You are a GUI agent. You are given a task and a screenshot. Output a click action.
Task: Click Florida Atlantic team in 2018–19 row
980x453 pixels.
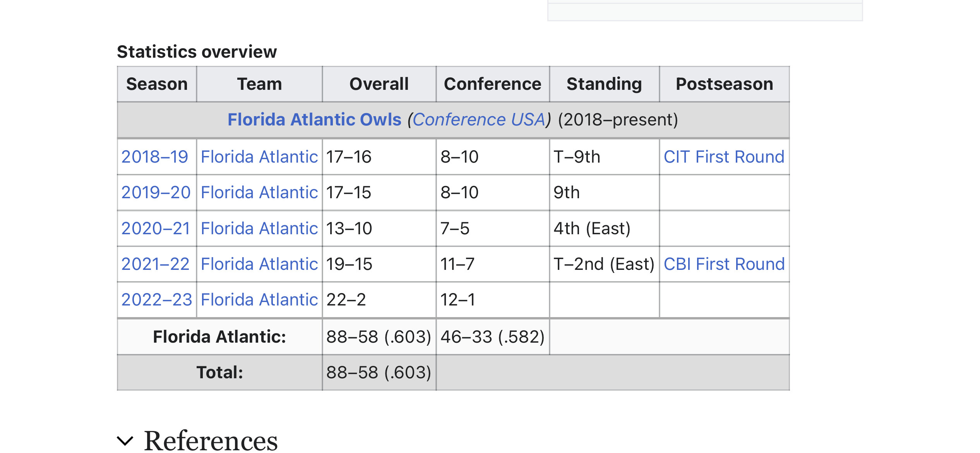point(259,157)
